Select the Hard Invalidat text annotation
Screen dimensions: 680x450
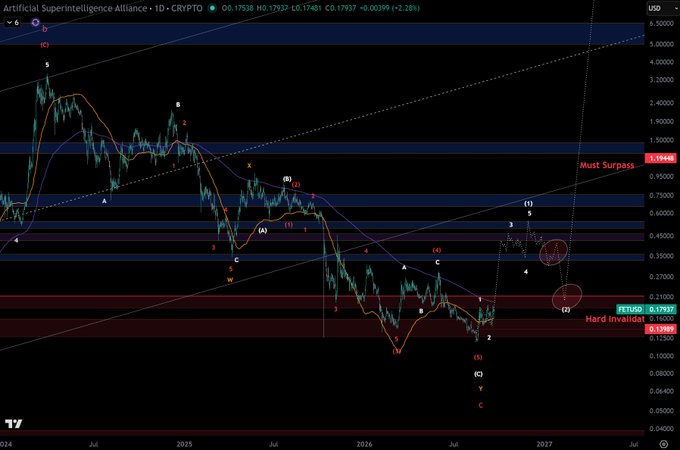point(615,319)
